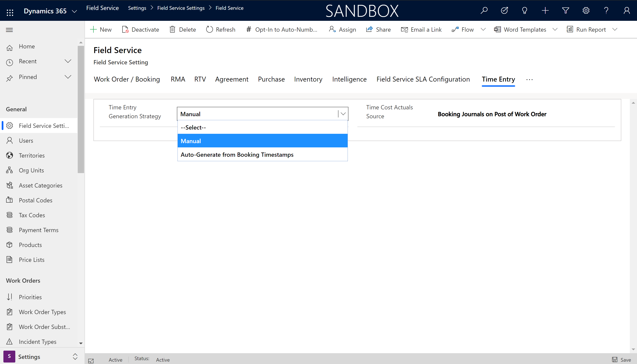Go to Home in sidebar
637x364 pixels.
pos(39,47)
